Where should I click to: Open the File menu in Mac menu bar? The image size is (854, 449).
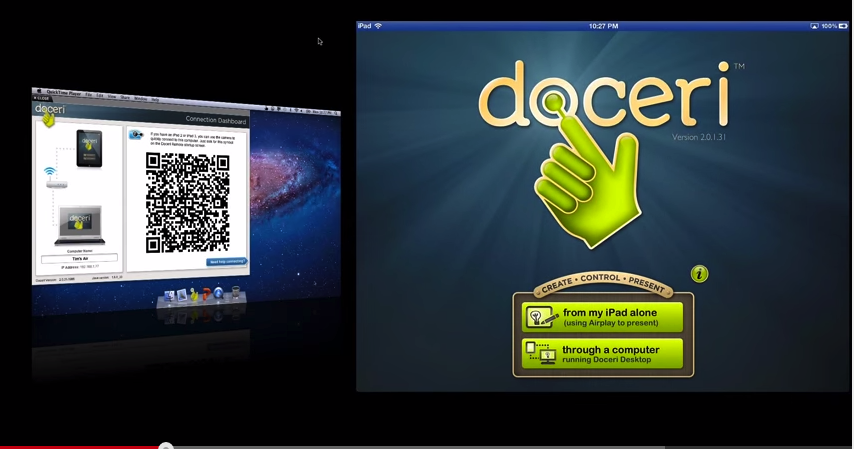[89, 95]
